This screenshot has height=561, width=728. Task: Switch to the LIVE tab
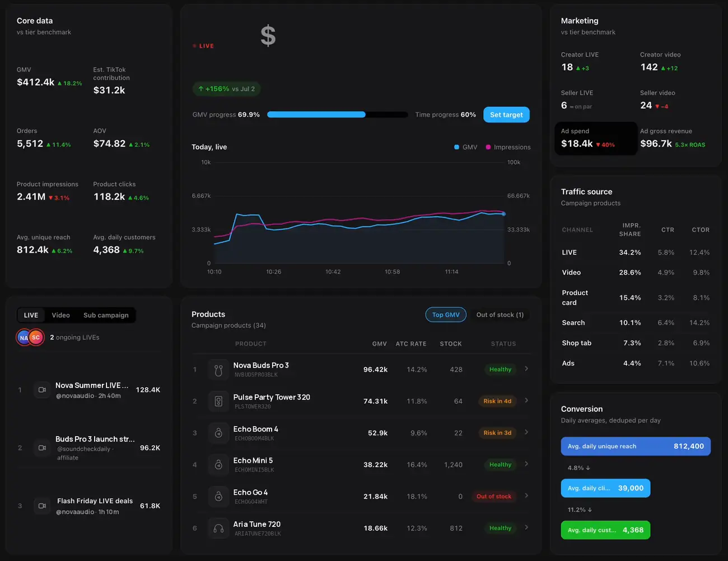[x=31, y=315]
